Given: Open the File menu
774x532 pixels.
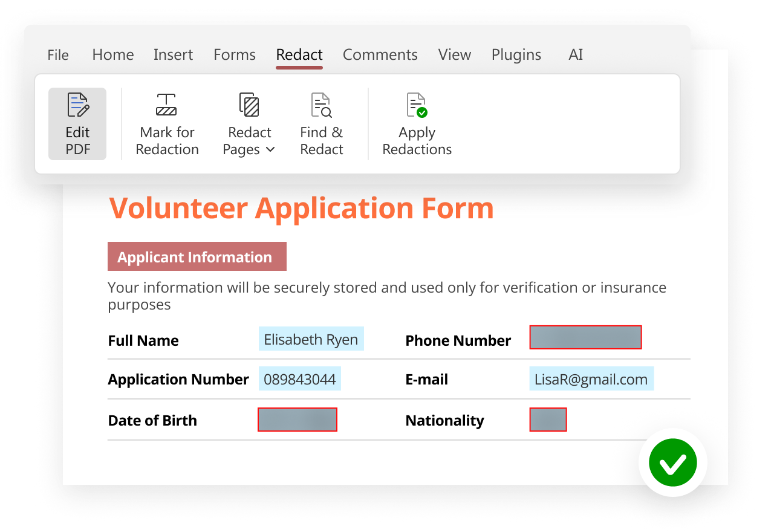Looking at the screenshot, I should pyautogui.click(x=58, y=55).
